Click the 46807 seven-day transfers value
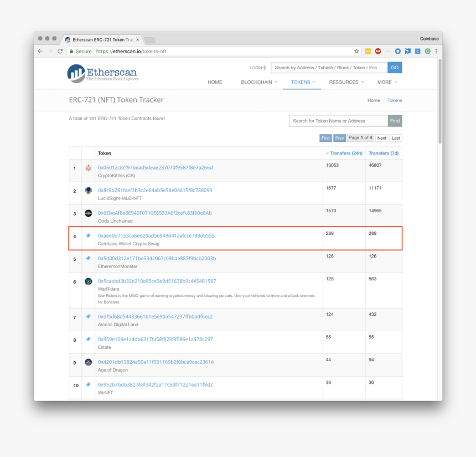The height and width of the screenshot is (457, 476). 375,165
